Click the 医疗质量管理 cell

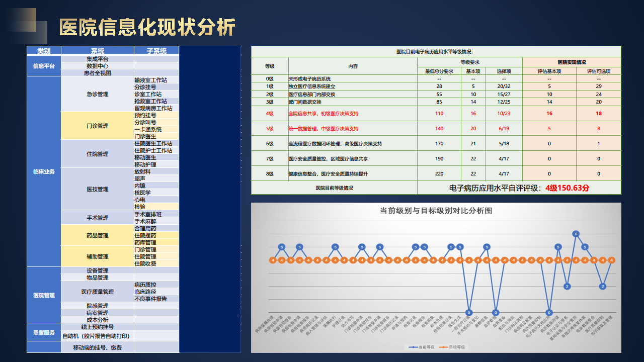coord(98,292)
